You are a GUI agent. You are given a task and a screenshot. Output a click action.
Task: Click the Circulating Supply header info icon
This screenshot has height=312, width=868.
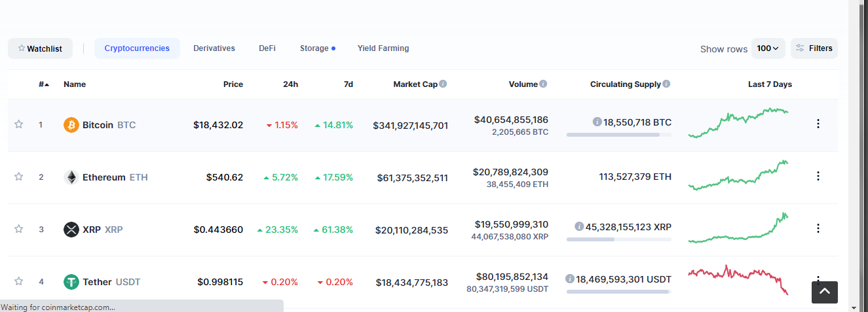coord(666,84)
